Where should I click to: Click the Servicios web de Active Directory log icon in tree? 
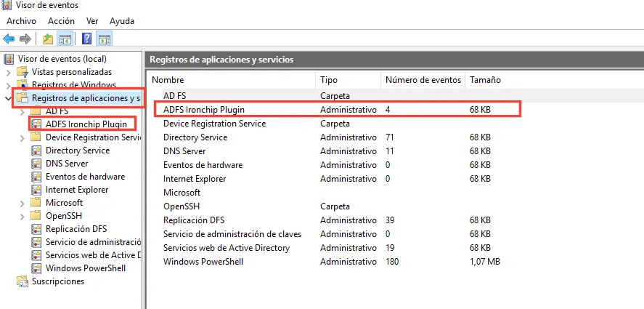pos(36,255)
